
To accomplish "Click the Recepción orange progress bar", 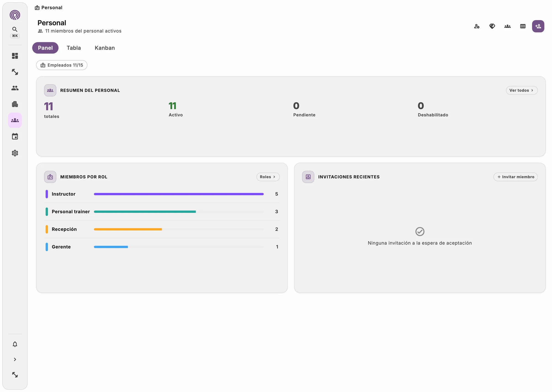I will [128, 229].
